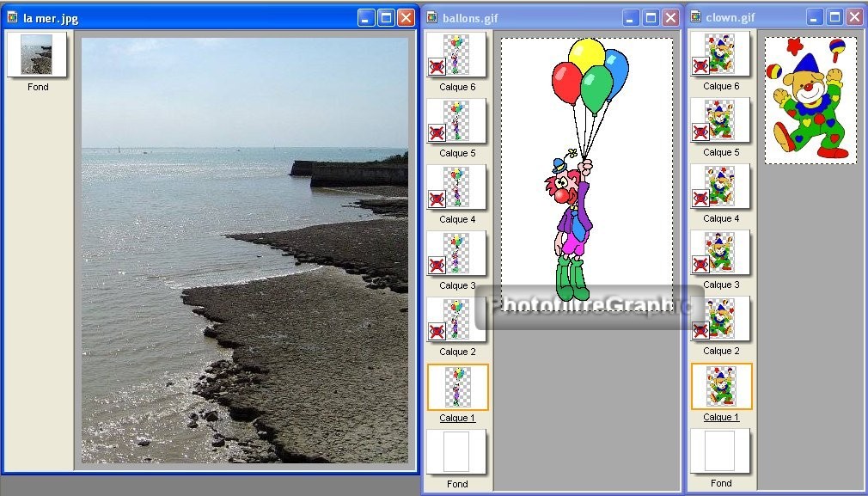Image resolution: width=868 pixels, height=496 pixels.
Task: Choose Calque 6 thumbnail in clown.gif
Action: [721, 54]
